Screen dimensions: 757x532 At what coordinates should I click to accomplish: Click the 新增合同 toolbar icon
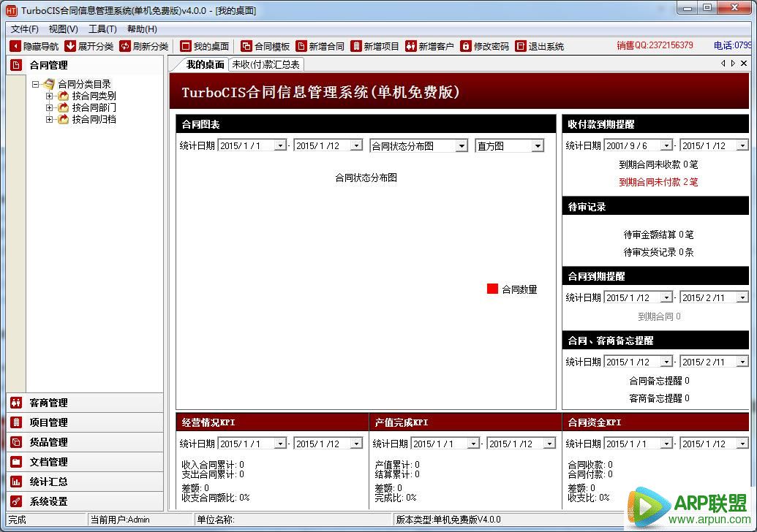coord(301,46)
